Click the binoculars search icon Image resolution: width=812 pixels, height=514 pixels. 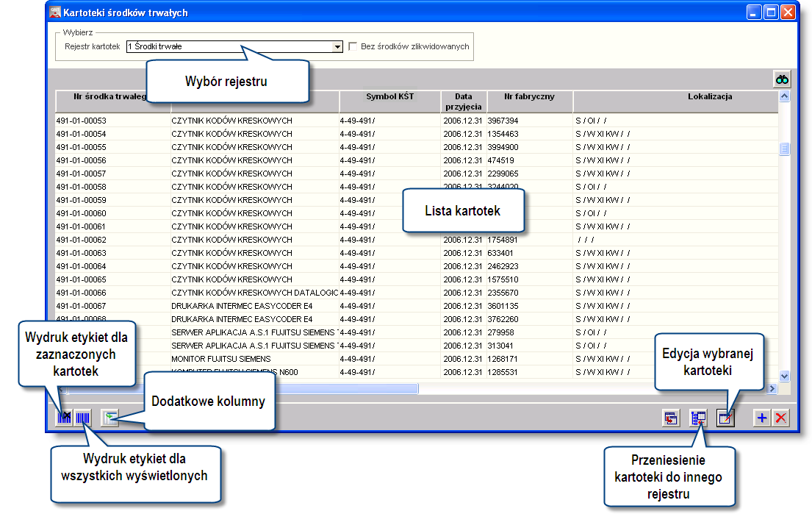click(x=782, y=79)
